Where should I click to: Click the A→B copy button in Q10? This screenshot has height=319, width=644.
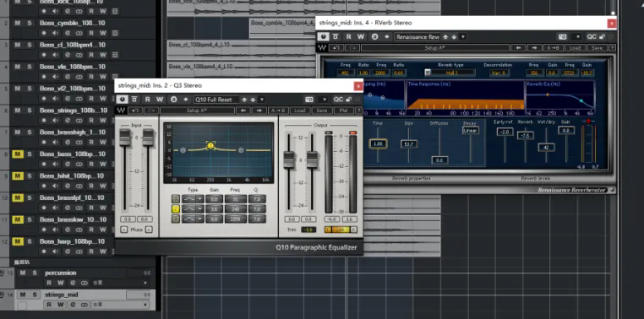278,111
